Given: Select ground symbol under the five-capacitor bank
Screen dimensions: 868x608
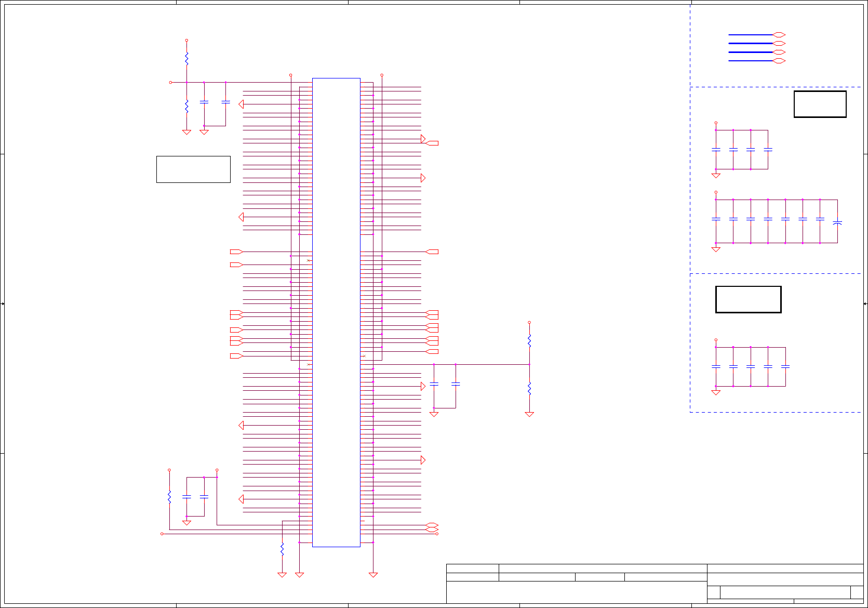Looking at the screenshot, I should [x=716, y=392].
